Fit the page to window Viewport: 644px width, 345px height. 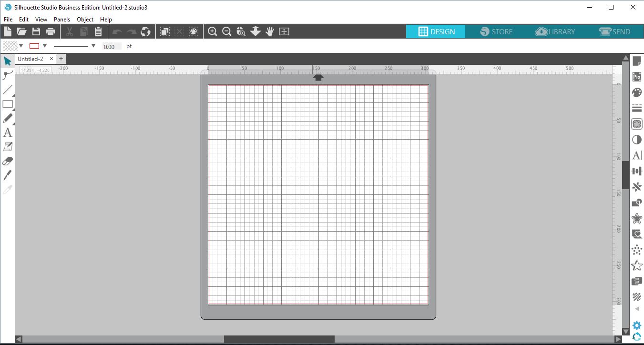[284, 31]
